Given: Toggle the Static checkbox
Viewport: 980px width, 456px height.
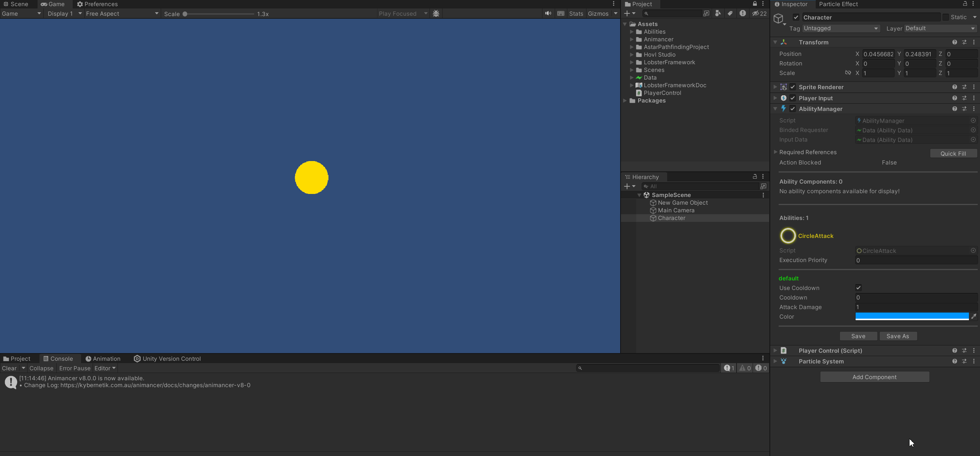Looking at the screenshot, I should 946,17.
